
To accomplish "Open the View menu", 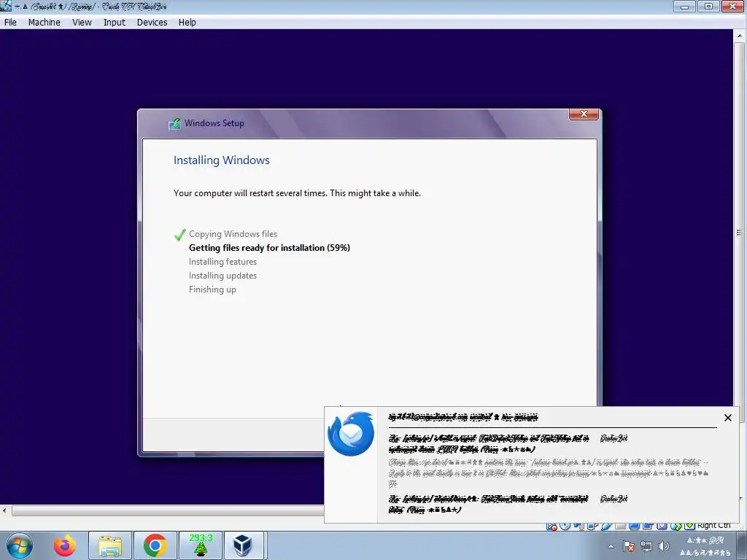I will click(82, 23).
